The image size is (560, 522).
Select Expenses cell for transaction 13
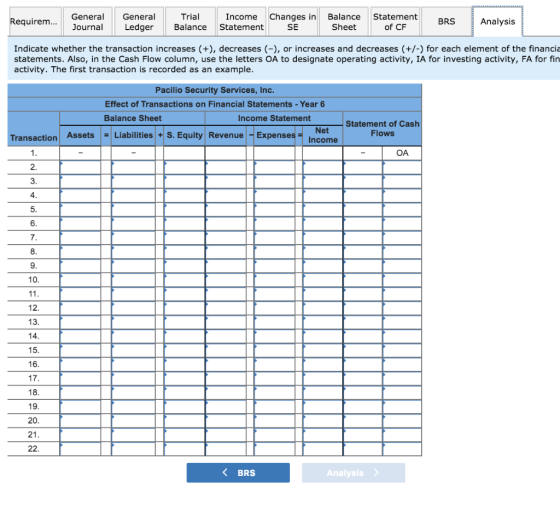click(275, 322)
